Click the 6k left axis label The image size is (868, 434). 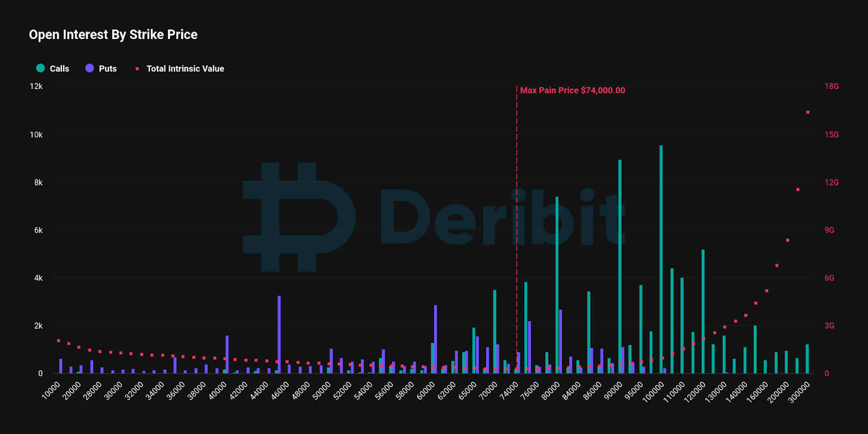[x=39, y=230]
